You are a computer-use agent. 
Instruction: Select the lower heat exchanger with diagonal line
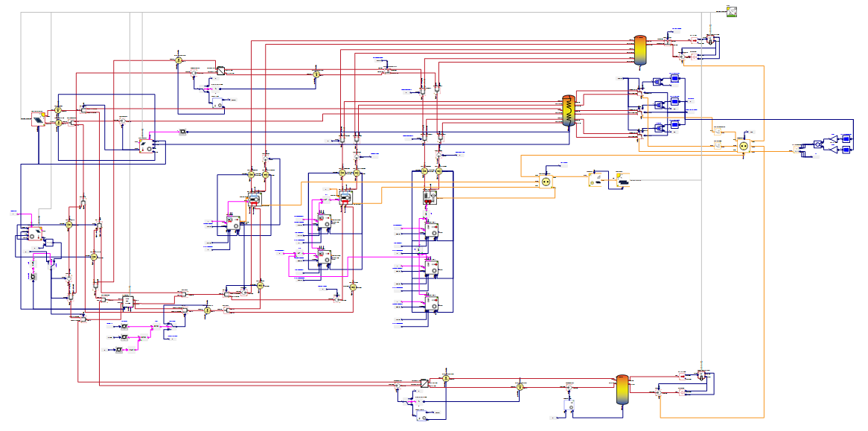424,383
